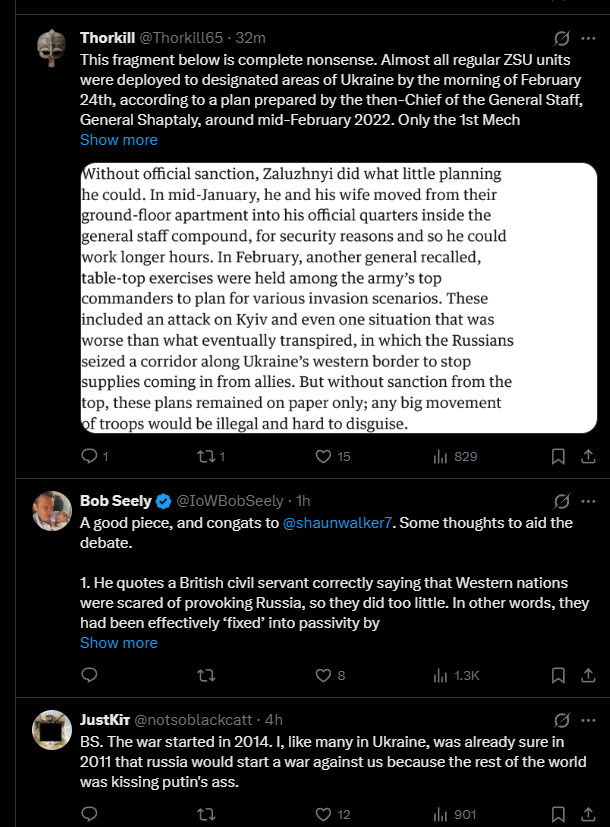Viewport: 610px width, 827px height.
Task: Expand Thorkill's post with Show more
Action: [119, 140]
